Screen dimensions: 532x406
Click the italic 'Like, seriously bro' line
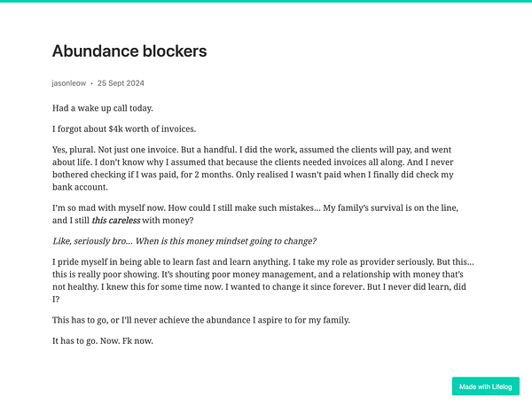(184, 241)
